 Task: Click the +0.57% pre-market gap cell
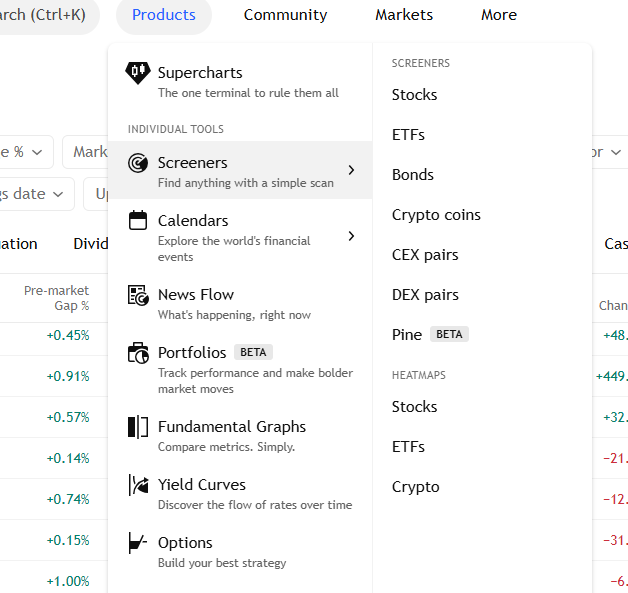click(68, 417)
